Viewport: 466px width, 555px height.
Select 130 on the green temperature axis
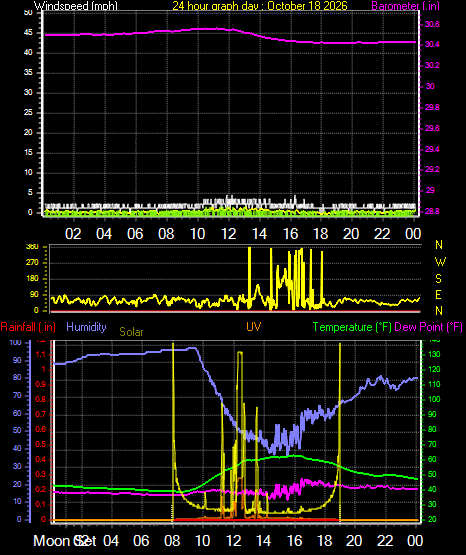pos(434,355)
